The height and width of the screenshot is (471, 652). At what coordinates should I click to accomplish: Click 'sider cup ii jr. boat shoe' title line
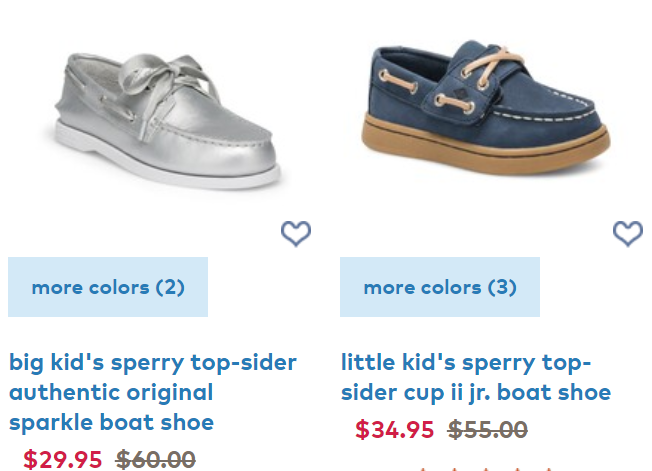pyautogui.click(x=476, y=392)
